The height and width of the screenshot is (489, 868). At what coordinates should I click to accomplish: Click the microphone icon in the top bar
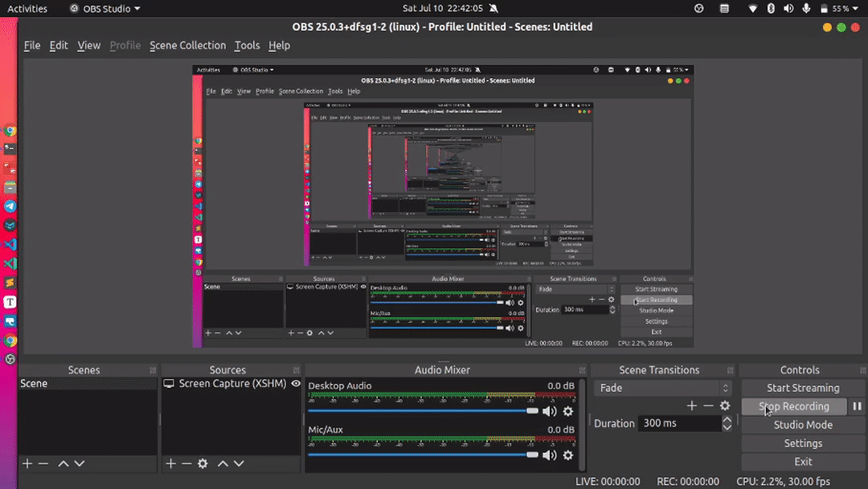[806, 8]
